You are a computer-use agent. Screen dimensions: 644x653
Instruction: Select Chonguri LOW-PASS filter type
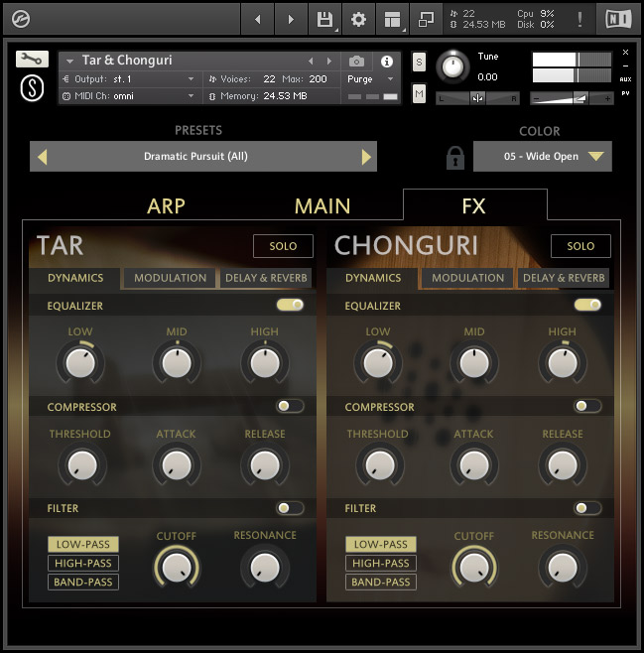click(381, 544)
